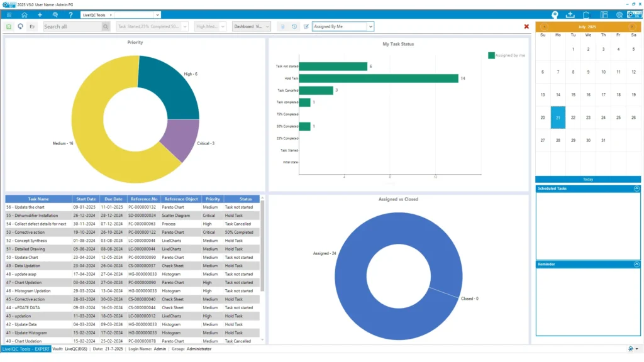The width and height of the screenshot is (644, 362).
Task: Go to the Home icon
Action: (25, 15)
